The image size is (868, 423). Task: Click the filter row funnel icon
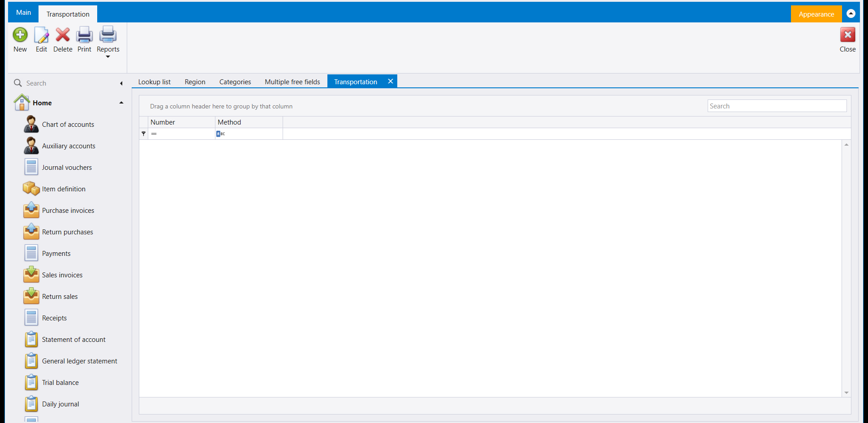click(144, 134)
